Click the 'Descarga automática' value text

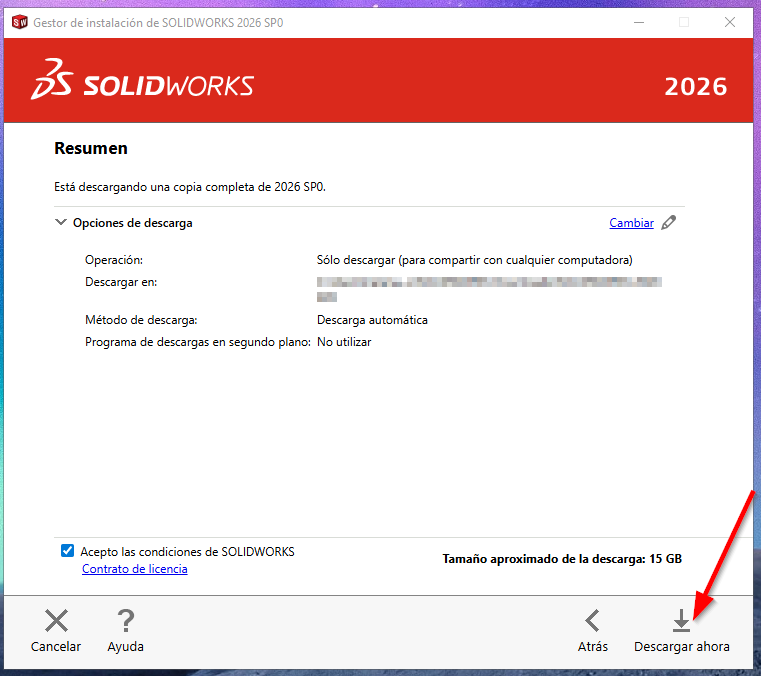[372, 320]
